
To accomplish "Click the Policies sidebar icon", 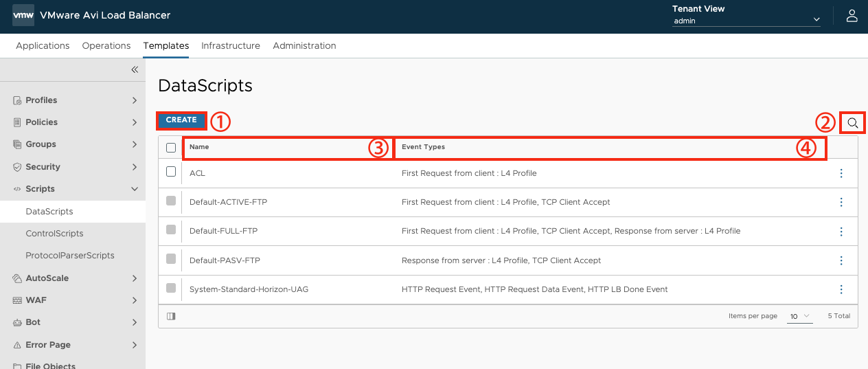I will point(18,122).
